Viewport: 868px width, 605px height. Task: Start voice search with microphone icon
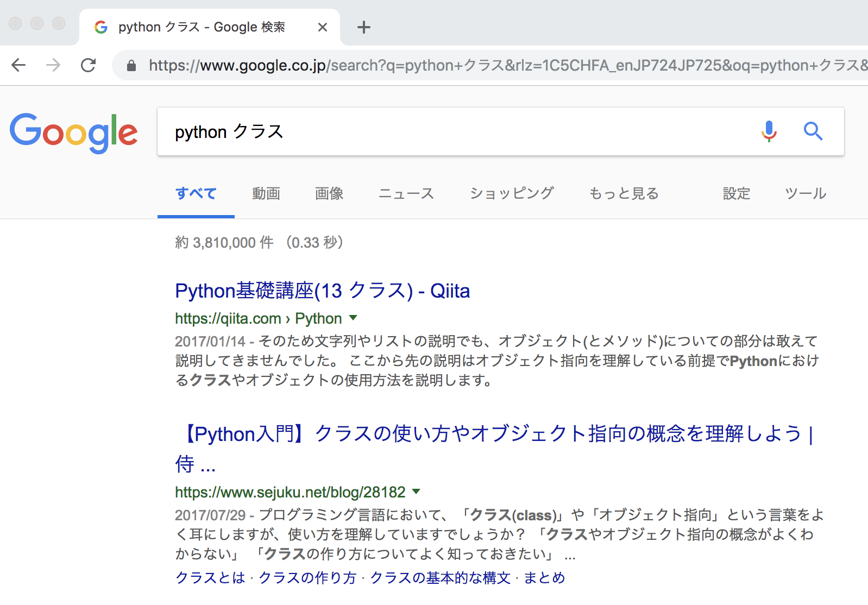tap(769, 131)
